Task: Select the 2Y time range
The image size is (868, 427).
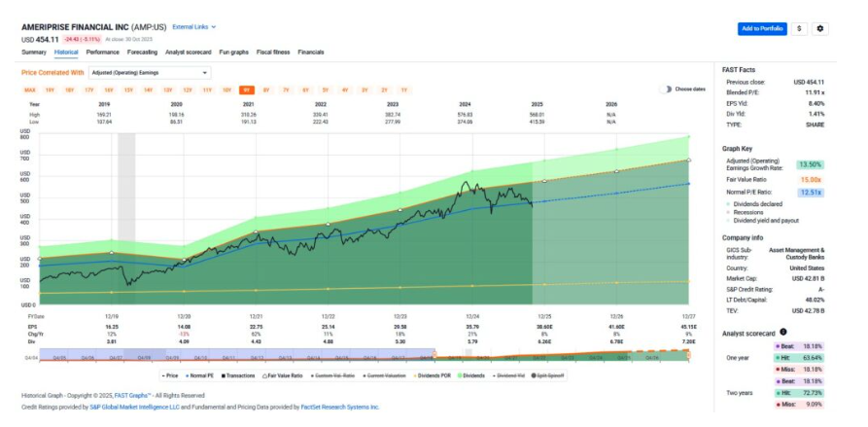Action: tap(384, 89)
